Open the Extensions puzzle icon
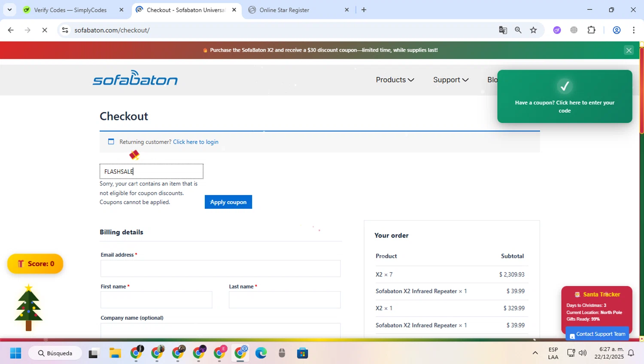The width and height of the screenshot is (644, 364). (591, 30)
